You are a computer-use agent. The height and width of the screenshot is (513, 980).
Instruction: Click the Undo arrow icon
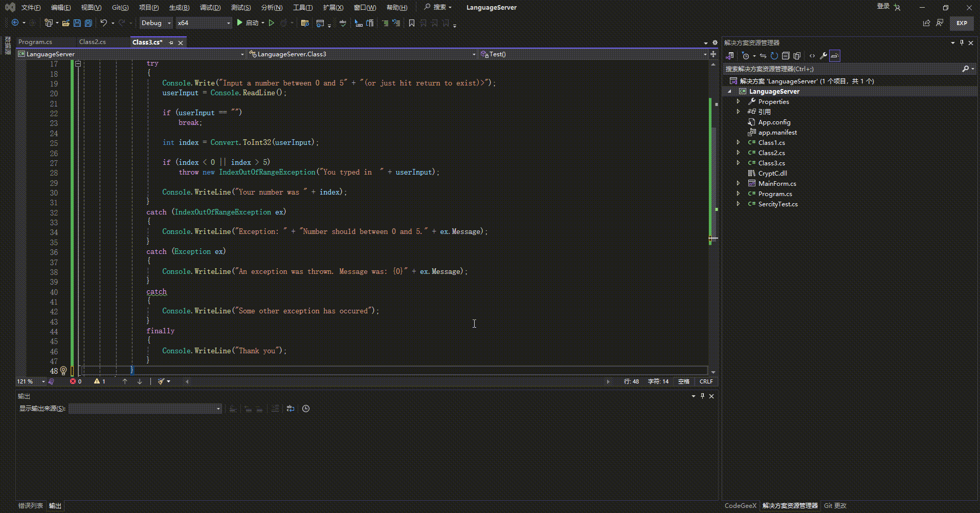point(104,23)
